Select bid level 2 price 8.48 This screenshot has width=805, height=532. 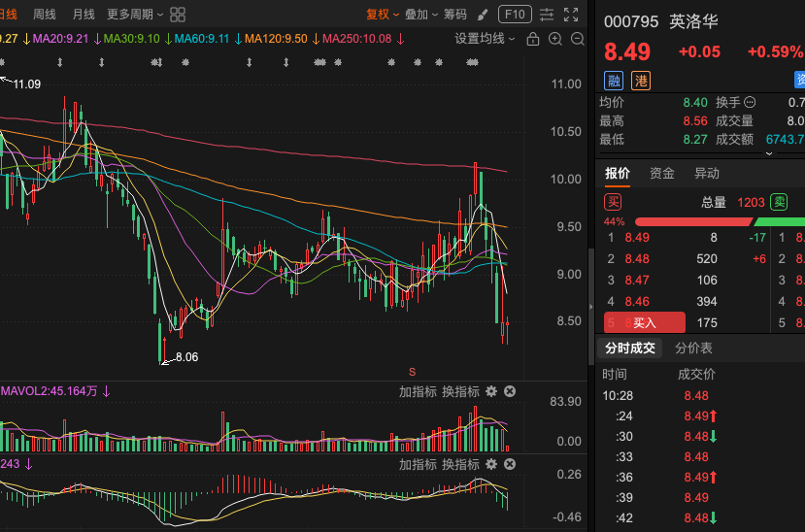pyautogui.click(x=637, y=259)
